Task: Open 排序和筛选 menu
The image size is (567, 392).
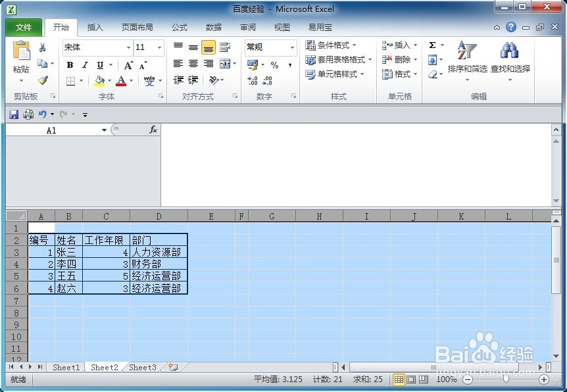Action: tap(467, 61)
